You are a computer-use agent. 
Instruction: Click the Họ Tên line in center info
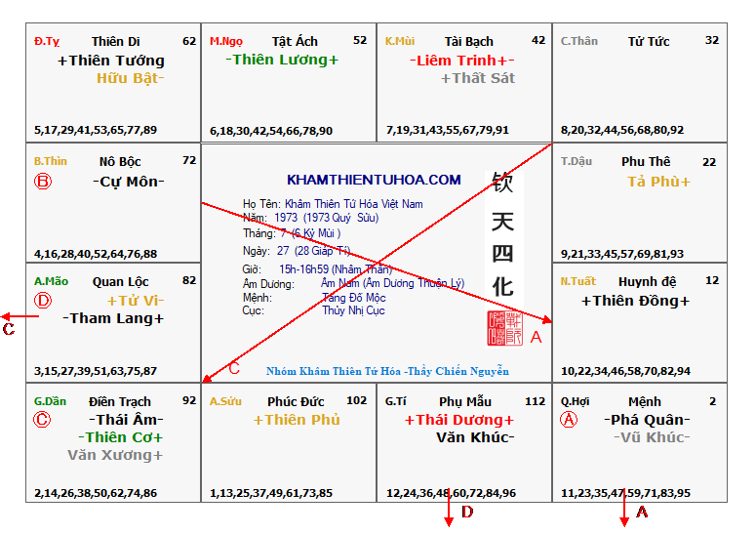[333, 204]
